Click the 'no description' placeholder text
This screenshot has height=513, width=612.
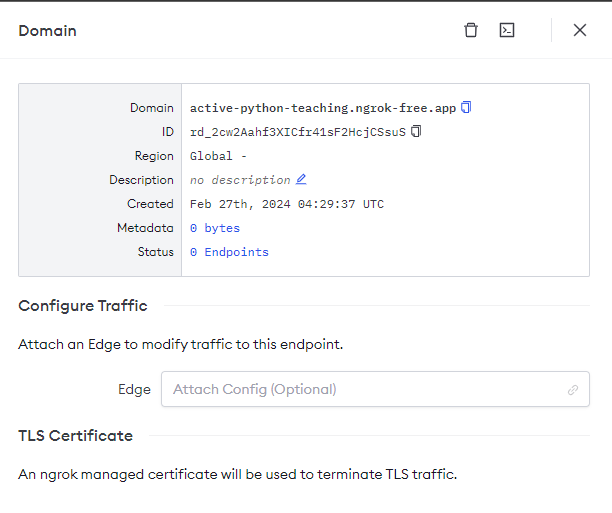tap(240, 180)
